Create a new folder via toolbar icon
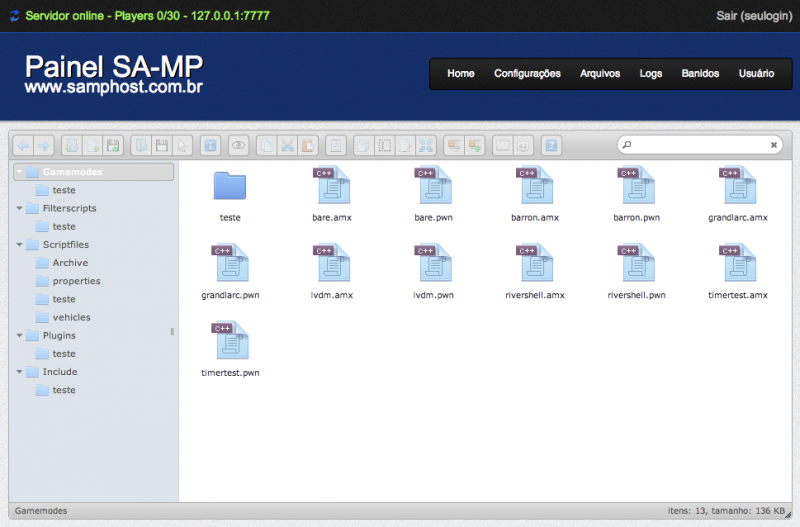The height and width of the screenshot is (527, 800). click(72, 146)
